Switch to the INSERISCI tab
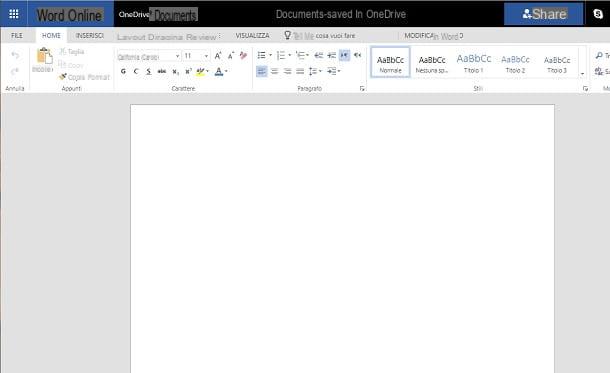The height and width of the screenshot is (373, 610). [90, 35]
